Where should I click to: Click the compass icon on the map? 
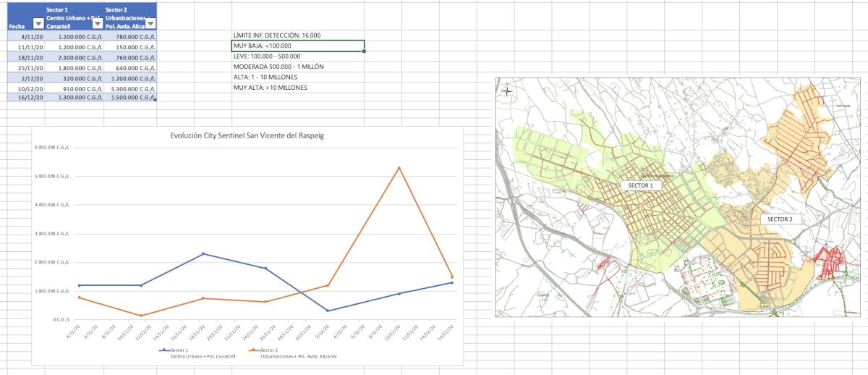point(507,90)
